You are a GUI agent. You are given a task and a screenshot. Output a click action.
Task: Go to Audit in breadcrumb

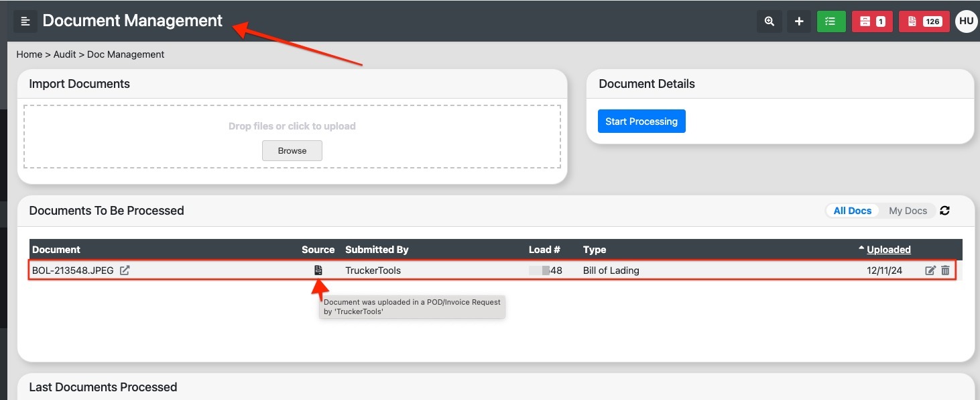click(65, 54)
